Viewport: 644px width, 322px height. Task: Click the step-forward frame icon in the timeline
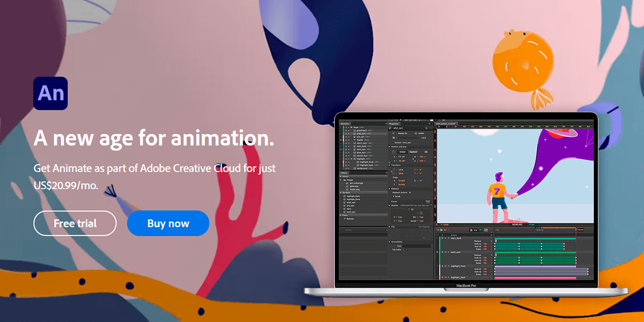446,230
